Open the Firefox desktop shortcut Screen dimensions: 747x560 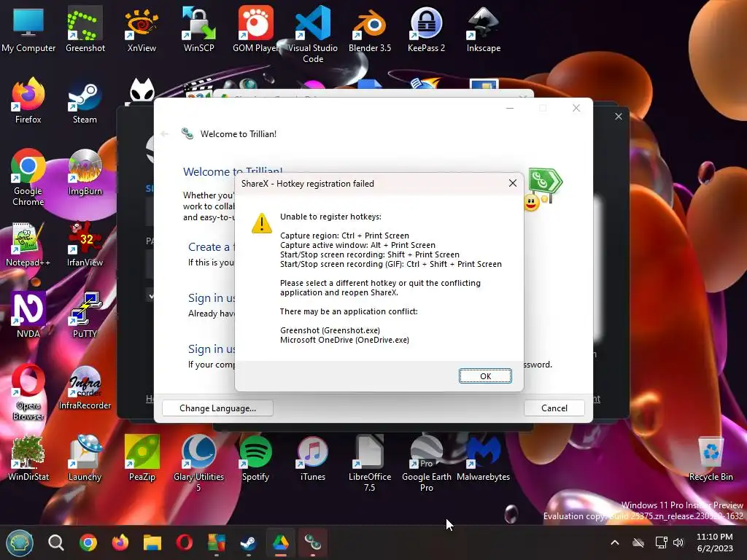(28, 101)
